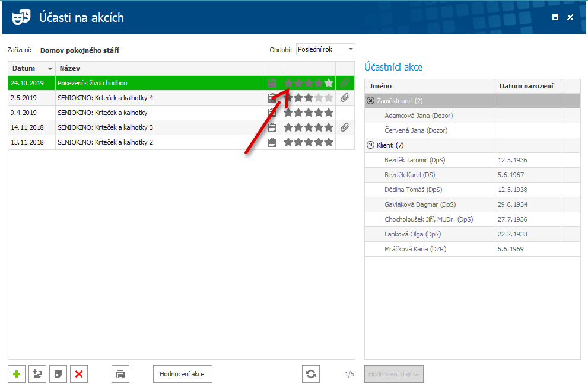Open attachment paperclip for Krteček a kalhotky 4

coord(345,98)
